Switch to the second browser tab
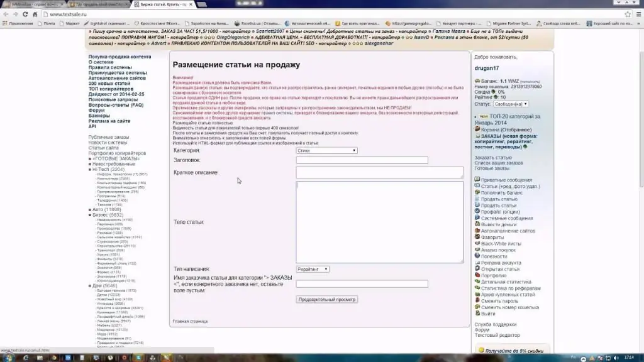The image size is (644, 362). (x=99, y=4)
